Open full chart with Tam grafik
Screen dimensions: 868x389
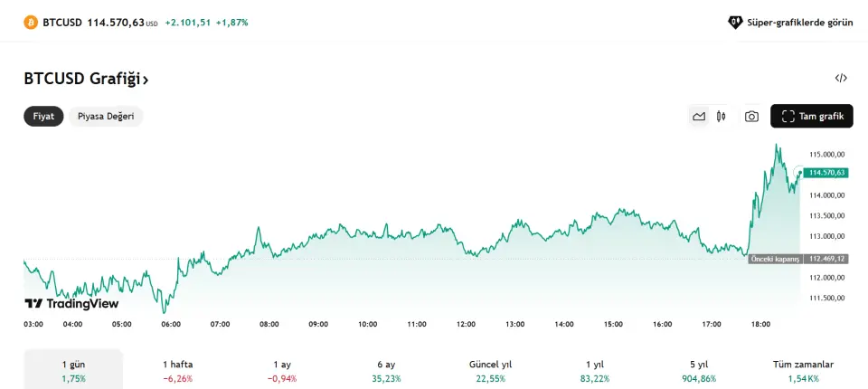(811, 117)
